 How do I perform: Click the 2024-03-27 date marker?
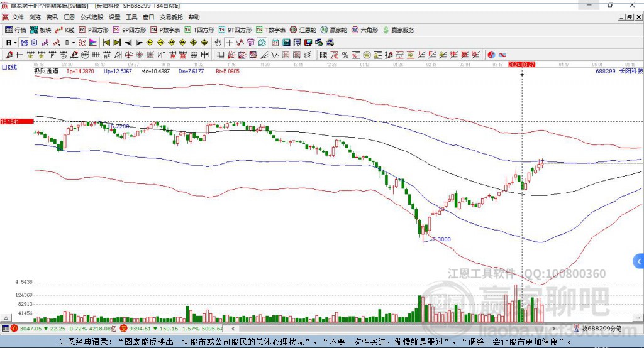click(521, 65)
